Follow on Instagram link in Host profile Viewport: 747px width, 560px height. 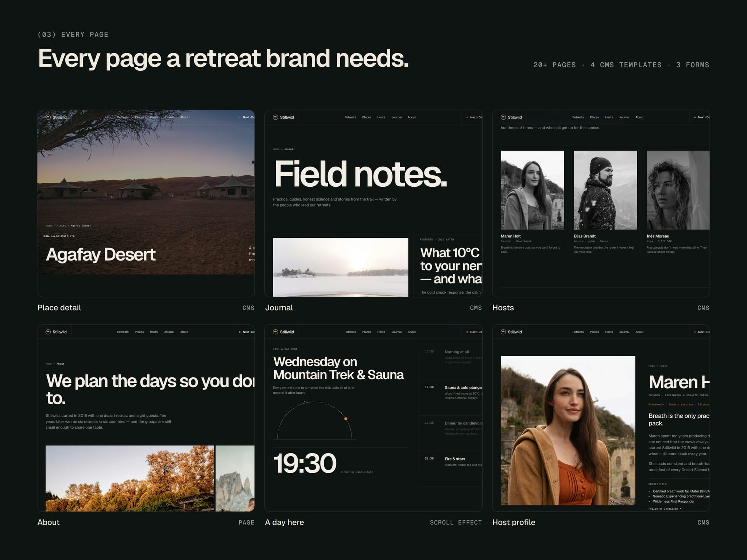[x=665, y=509]
